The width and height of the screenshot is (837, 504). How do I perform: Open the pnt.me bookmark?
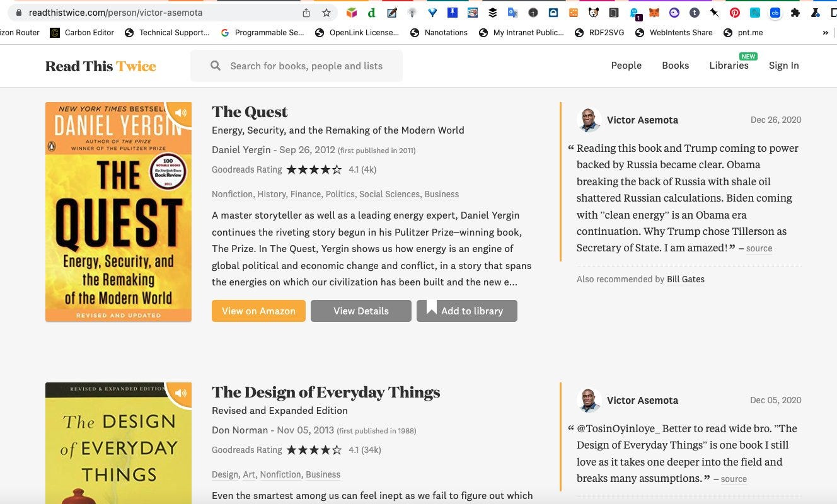coord(742,33)
